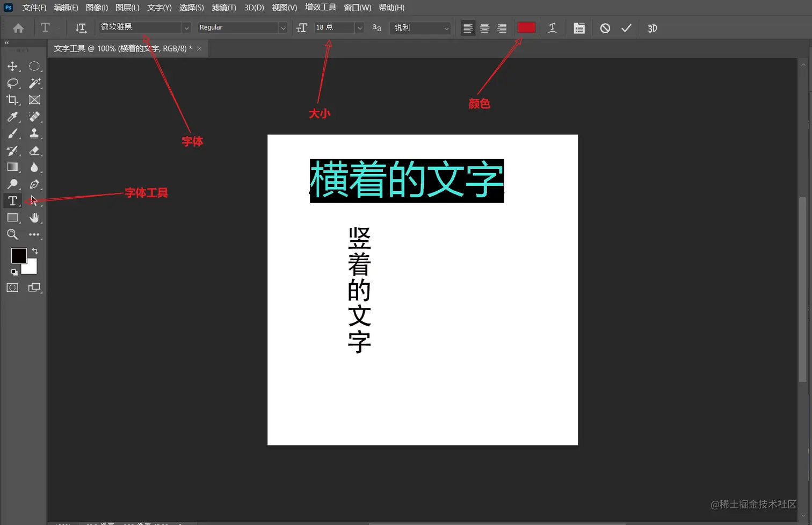Select the Crop tool

point(12,100)
